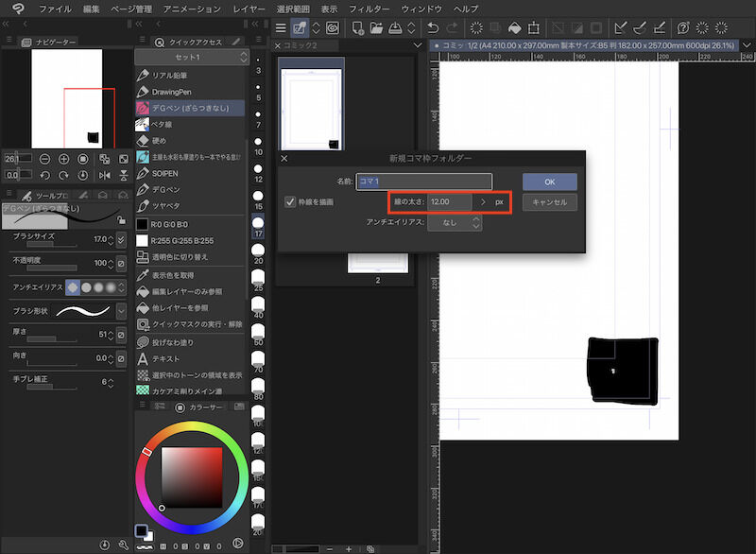The image size is (756, 554).
Task: Select the コミック2 tab
Action: pyautogui.click(x=301, y=45)
